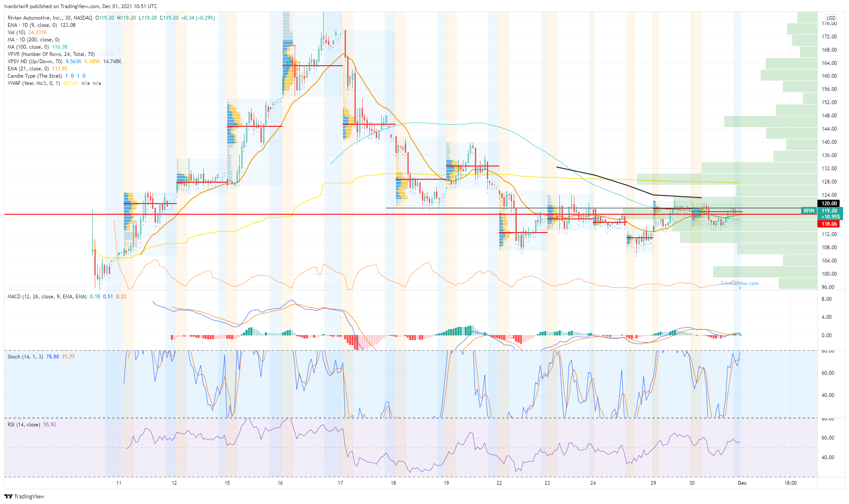
Task: Click the ivanbrian9 published header text
Action: coord(81,6)
